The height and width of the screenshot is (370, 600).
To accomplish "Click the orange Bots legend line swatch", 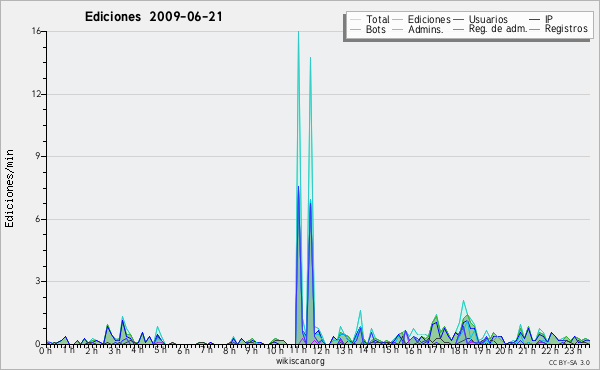I will (355, 29).
